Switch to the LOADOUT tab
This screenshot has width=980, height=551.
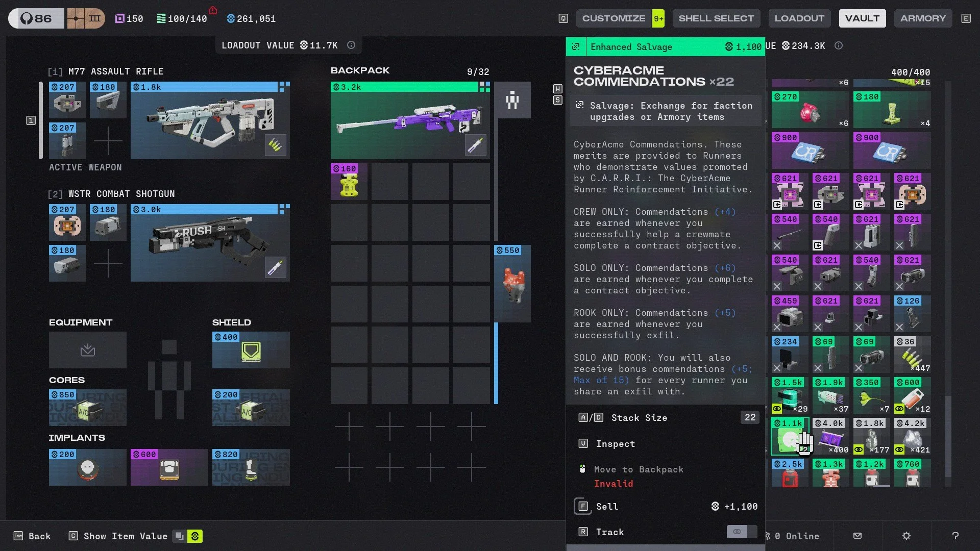pos(799,18)
